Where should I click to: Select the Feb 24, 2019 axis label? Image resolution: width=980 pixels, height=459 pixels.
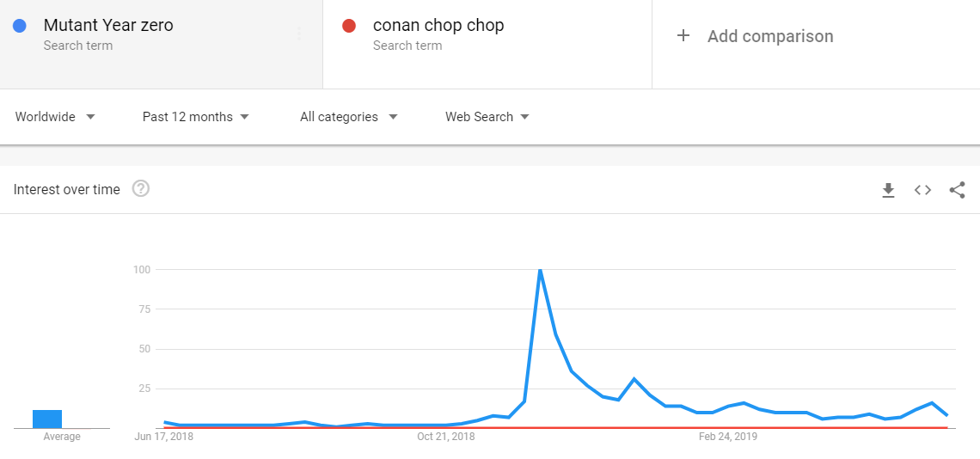(x=727, y=437)
